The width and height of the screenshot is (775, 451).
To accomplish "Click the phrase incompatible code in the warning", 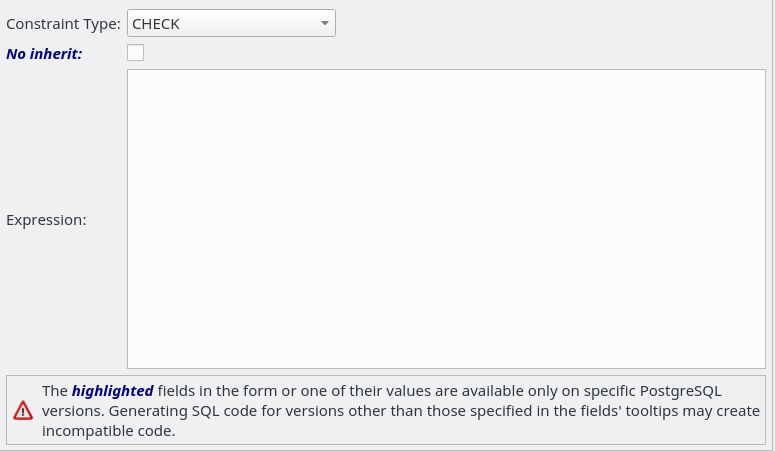I will pos(108,431).
